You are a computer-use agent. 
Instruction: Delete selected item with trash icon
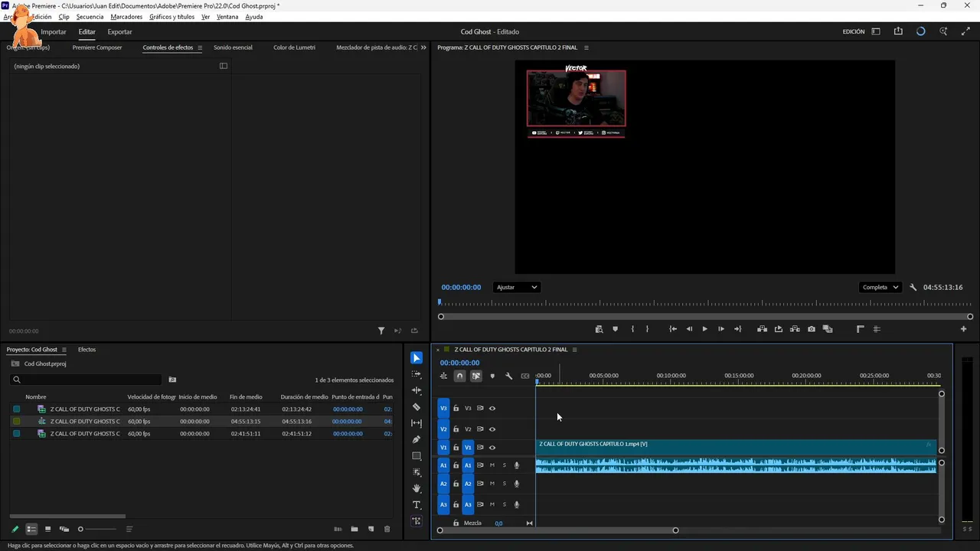(x=387, y=529)
